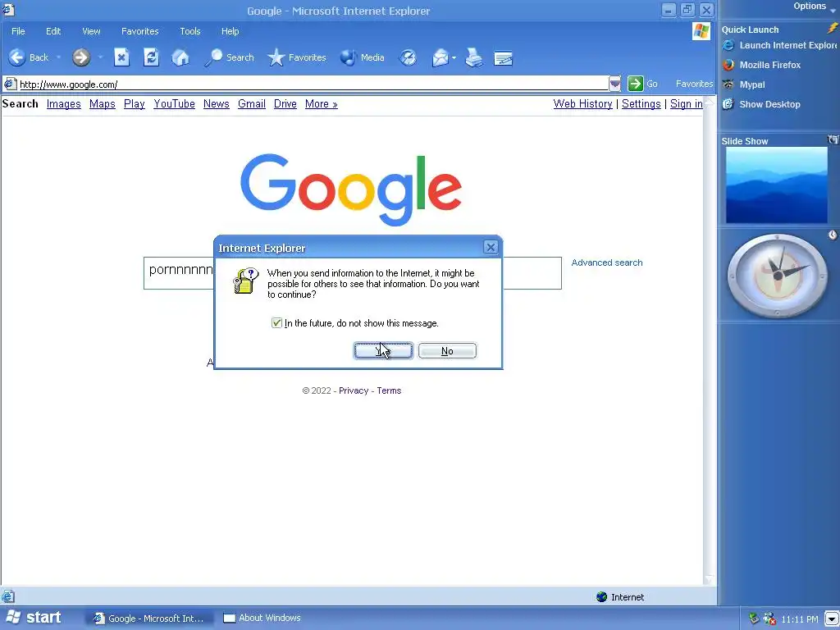Viewport: 840px width, 630px height.
Task: Open the Edit menu
Action: click(x=53, y=31)
